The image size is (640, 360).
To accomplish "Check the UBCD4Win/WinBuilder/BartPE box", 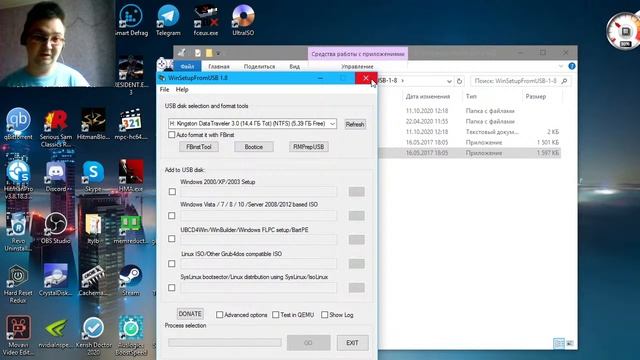I will click(x=172, y=239).
